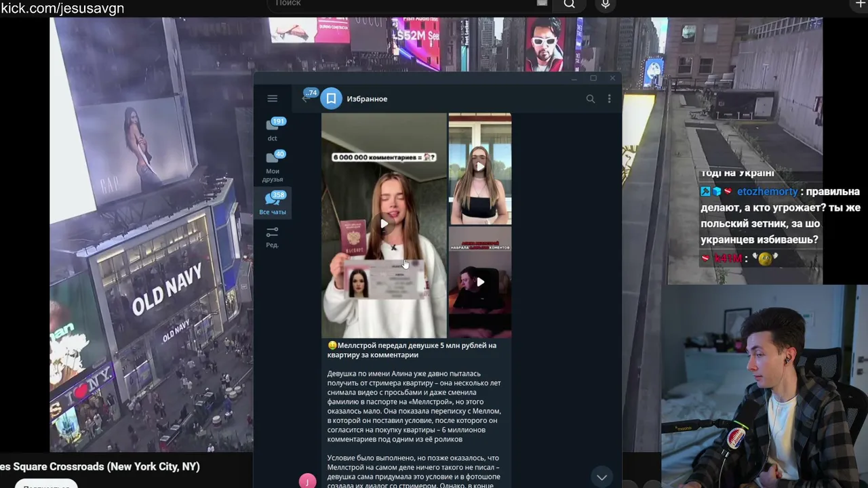Open the Избранное bookmark avatar in the chat header
This screenshot has height=488, width=868.
331,99
